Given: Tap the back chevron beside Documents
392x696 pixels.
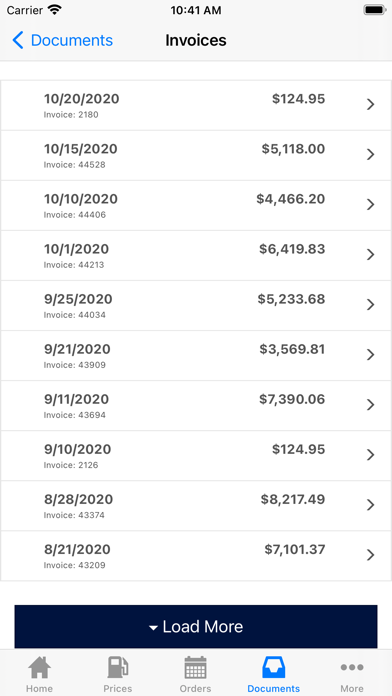Looking at the screenshot, I should click(18, 40).
